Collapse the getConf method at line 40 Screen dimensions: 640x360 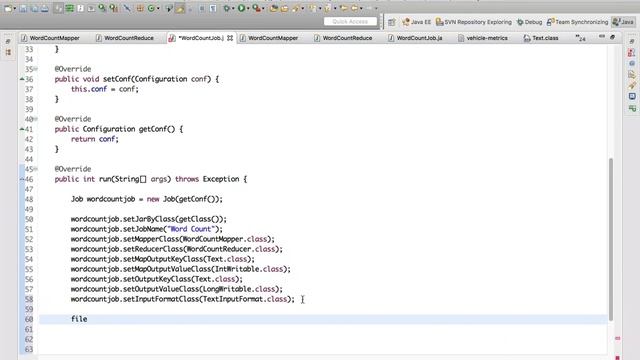click(36, 119)
